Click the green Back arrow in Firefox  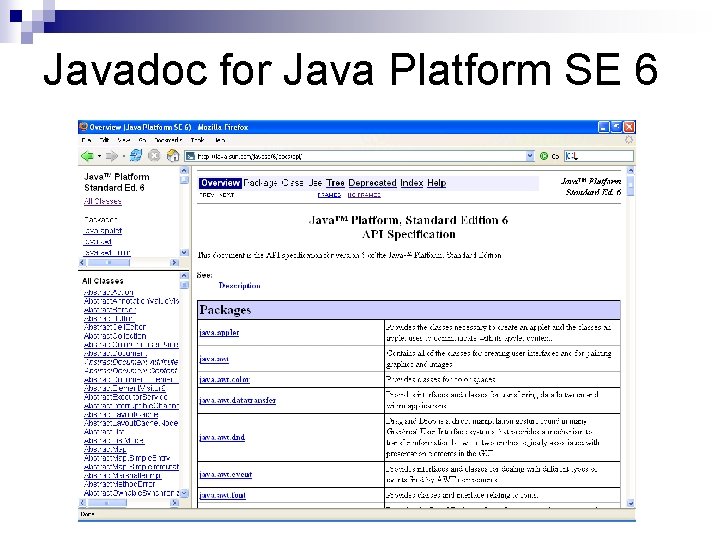[87, 156]
